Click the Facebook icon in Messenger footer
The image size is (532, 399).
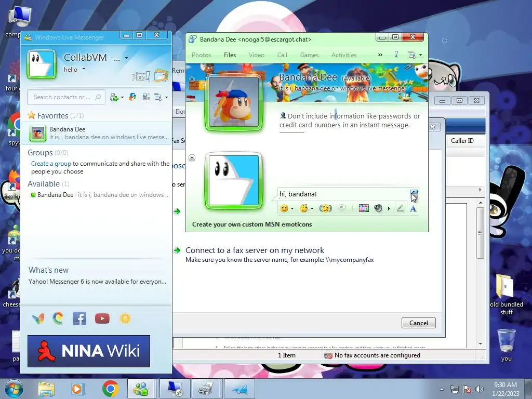point(79,318)
